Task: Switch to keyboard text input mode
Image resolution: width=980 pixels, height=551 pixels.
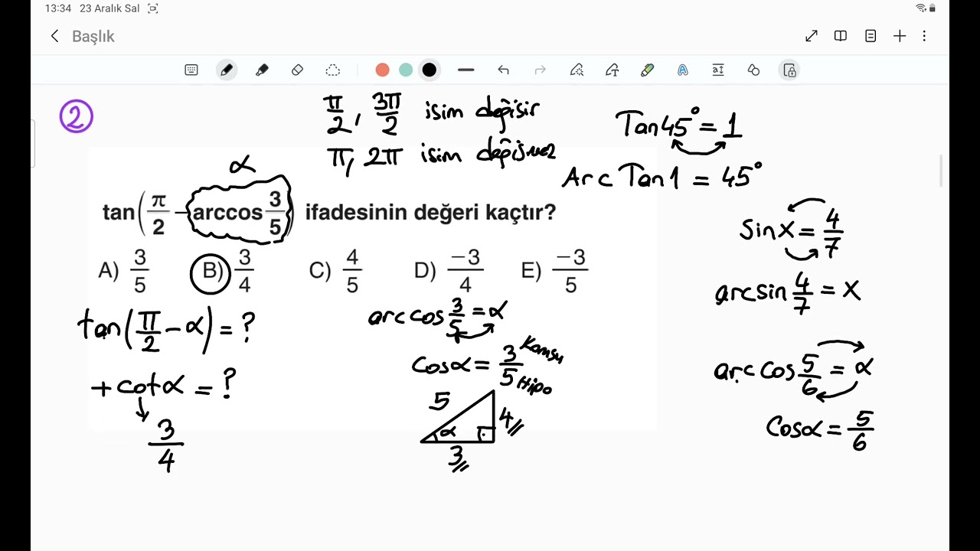Action: pos(191,70)
